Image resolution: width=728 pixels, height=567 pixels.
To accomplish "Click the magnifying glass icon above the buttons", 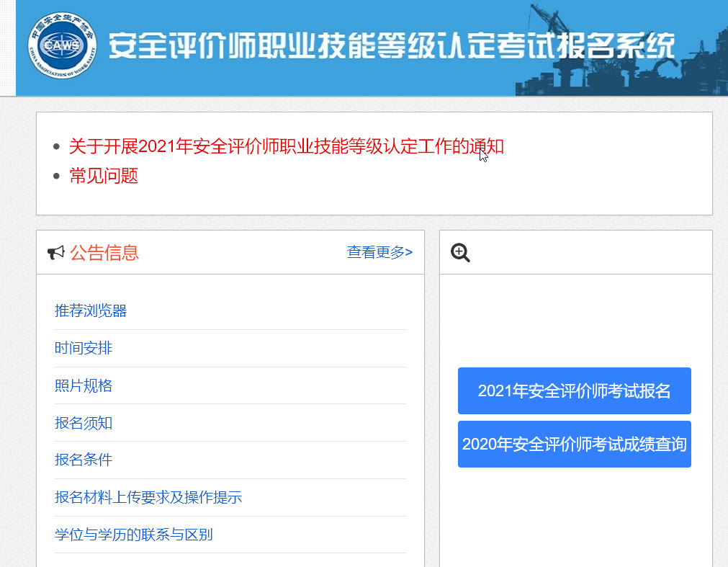I will tap(459, 252).
